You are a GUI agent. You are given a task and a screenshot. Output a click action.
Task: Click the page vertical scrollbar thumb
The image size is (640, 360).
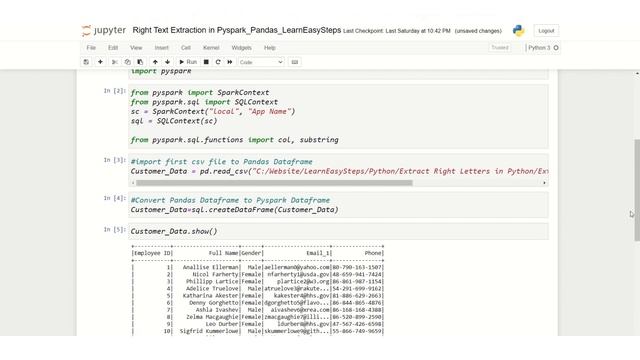point(637,190)
